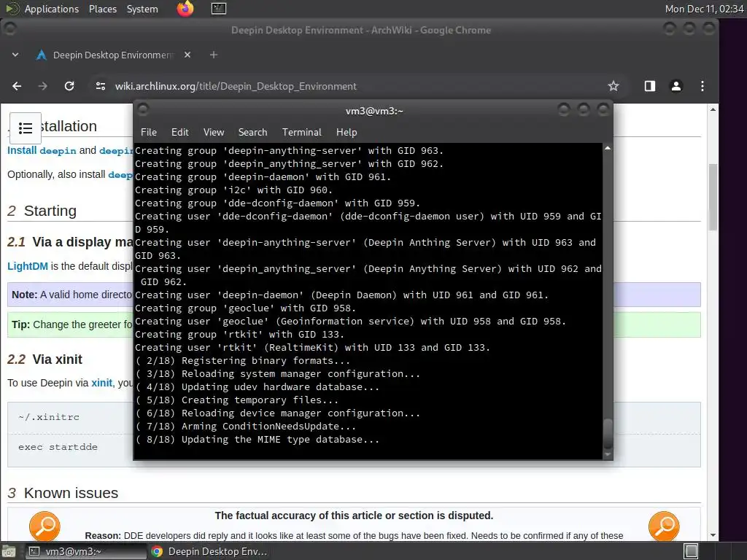Go back in Chrome
Image resolution: width=747 pixels, height=560 pixels.
coord(17,86)
